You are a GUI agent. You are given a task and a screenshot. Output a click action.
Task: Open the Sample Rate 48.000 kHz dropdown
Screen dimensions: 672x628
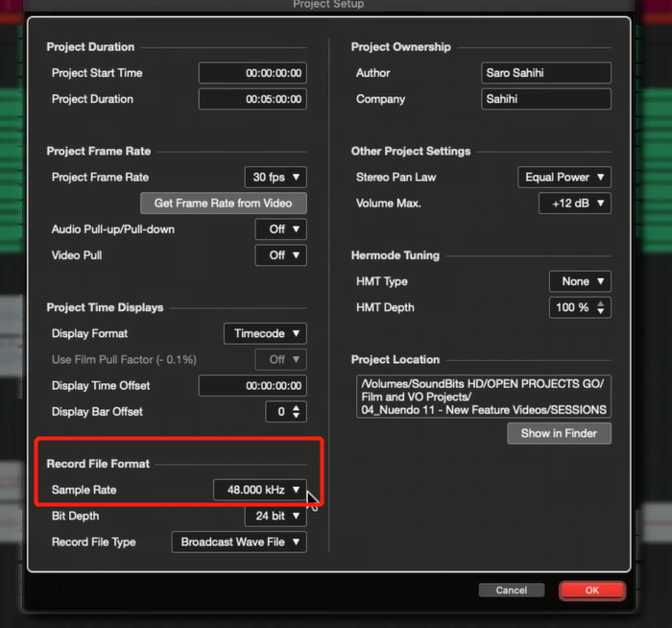(x=259, y=490)
